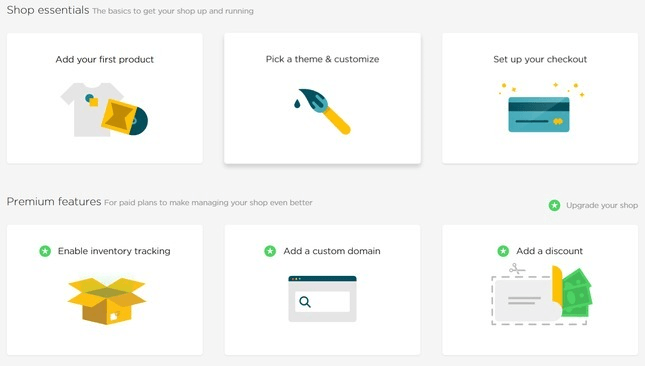Open Add your first product title

click(104, 60)
